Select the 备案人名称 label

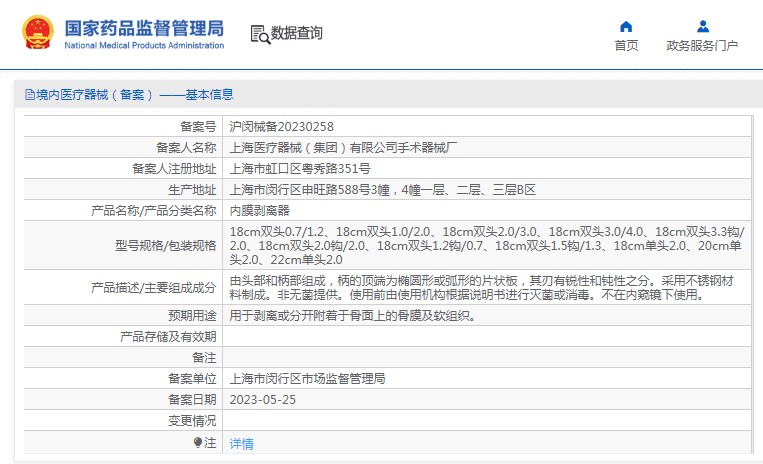point(186,147)
